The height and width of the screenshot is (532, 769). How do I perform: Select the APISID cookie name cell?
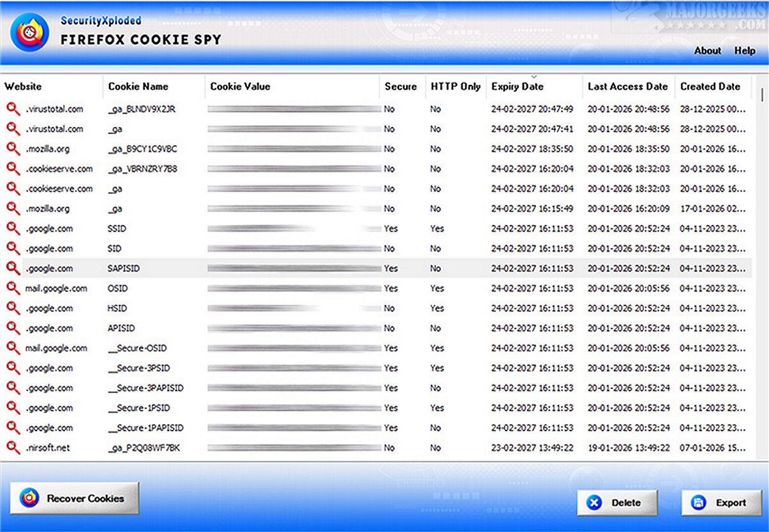click(121, 329)
